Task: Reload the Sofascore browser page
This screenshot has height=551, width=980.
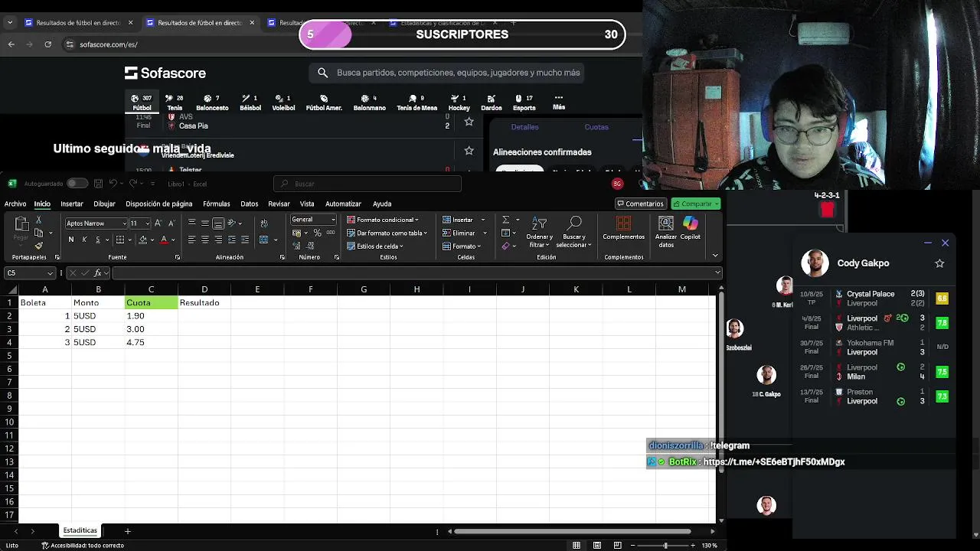Action: pos(47,44)
